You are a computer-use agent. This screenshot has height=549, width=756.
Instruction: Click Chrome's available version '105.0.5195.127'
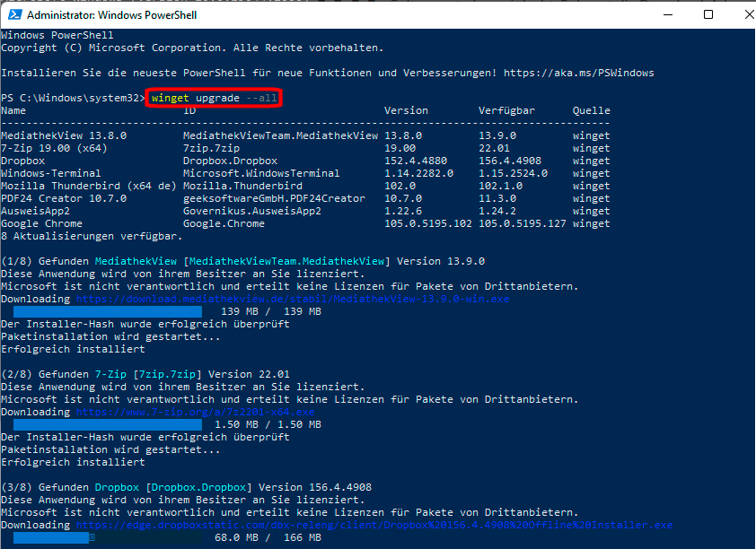(523, 223)
